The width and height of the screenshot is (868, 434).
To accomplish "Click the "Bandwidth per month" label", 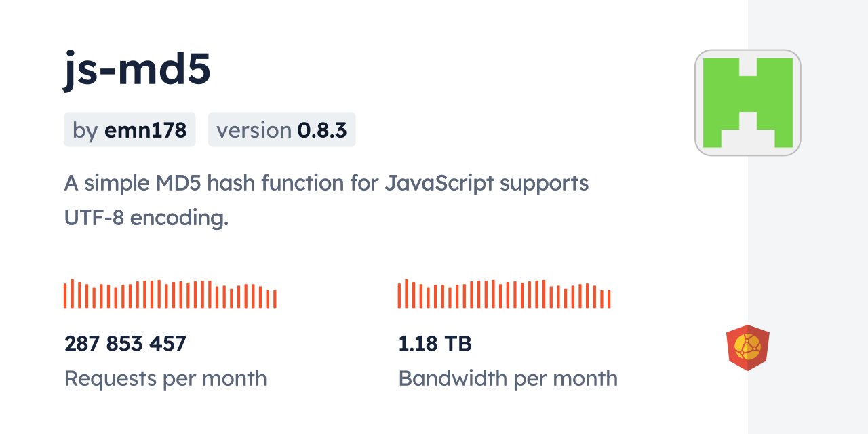I will point(508,378).
